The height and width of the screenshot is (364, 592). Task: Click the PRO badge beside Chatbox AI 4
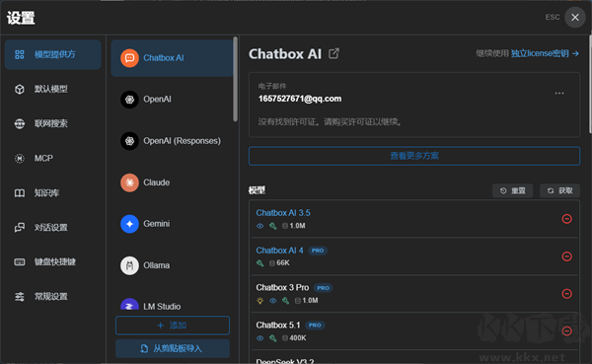pos(318,251)
